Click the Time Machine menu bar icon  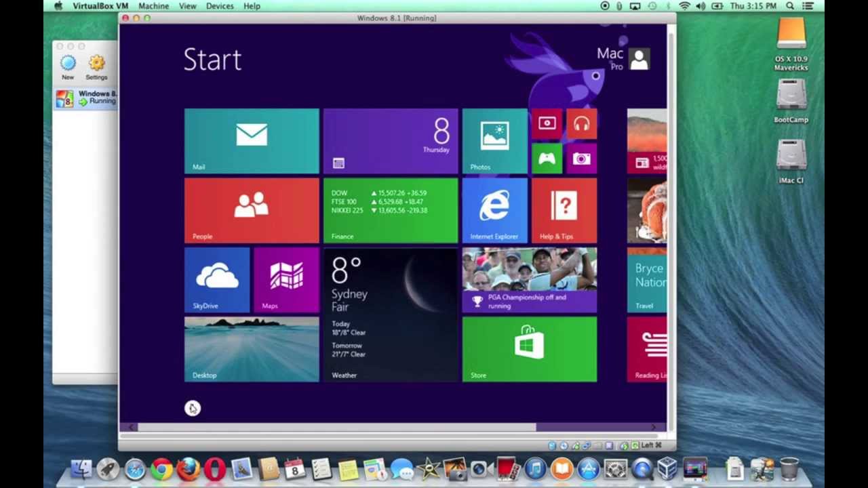pyautogui.click(x=652, y=6)
